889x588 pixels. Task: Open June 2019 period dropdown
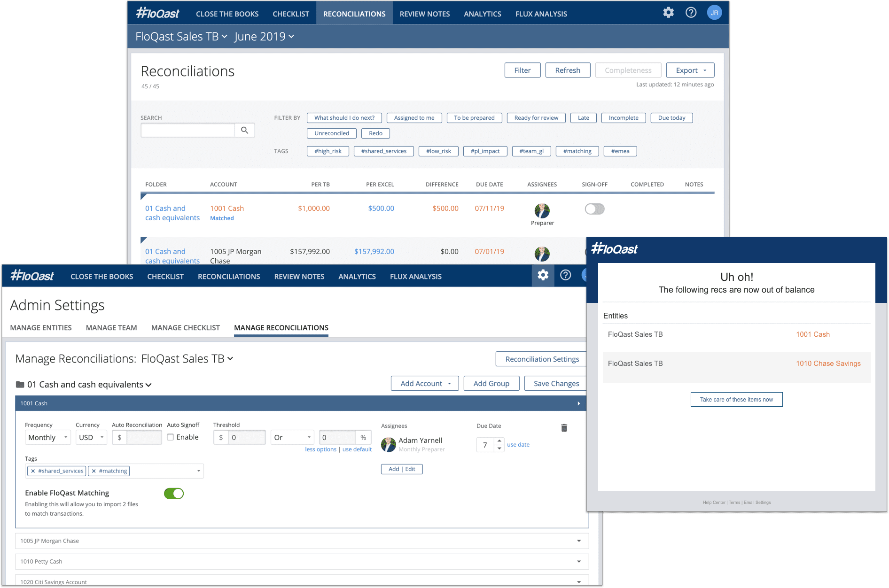[x=264, y=37]
